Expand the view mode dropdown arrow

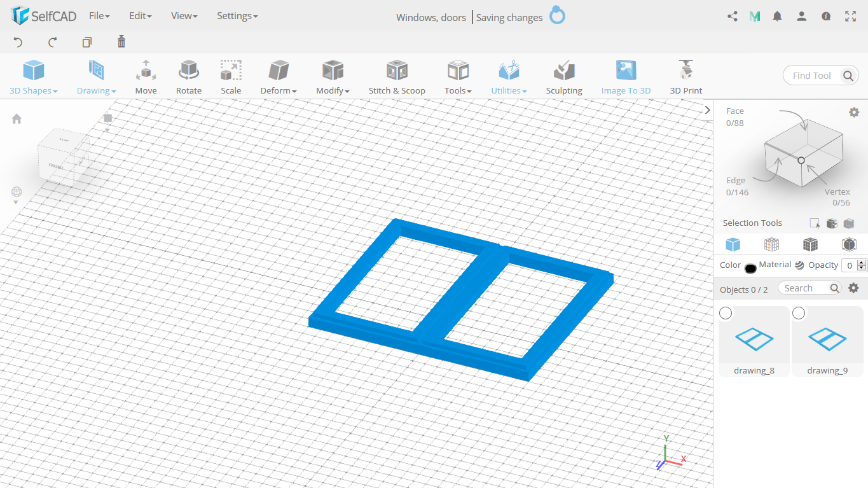click(107, 130)
